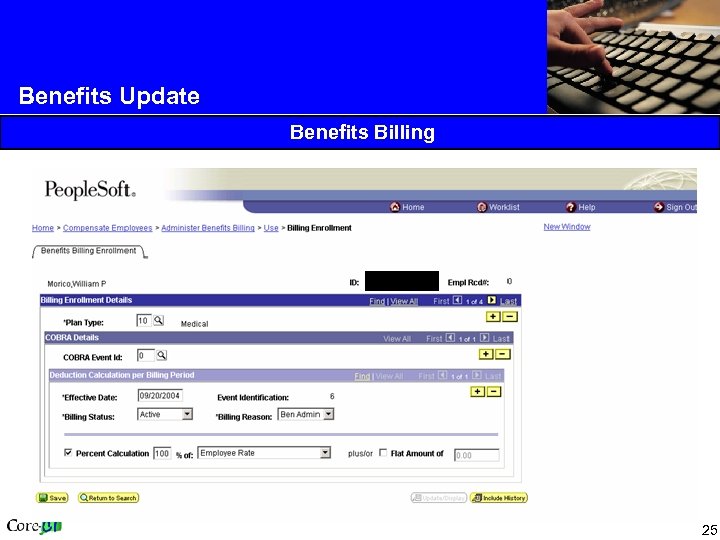Click the Update/Display button

click(x=439, y=498)
